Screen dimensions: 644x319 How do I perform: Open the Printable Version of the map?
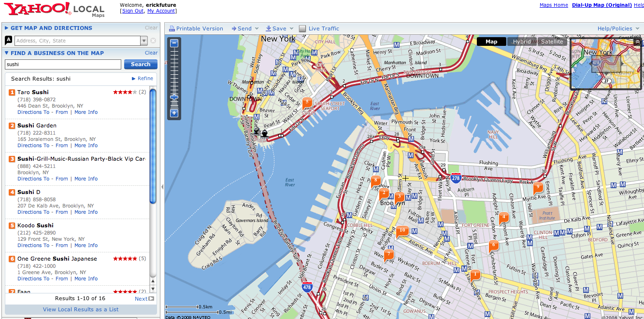pyautogui.click(x=196, y=28)
